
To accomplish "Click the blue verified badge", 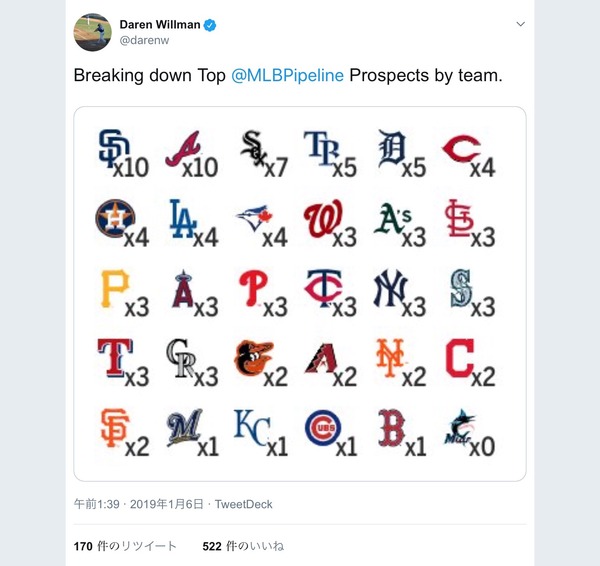I will pyautogui.click(x=211, y=25).
